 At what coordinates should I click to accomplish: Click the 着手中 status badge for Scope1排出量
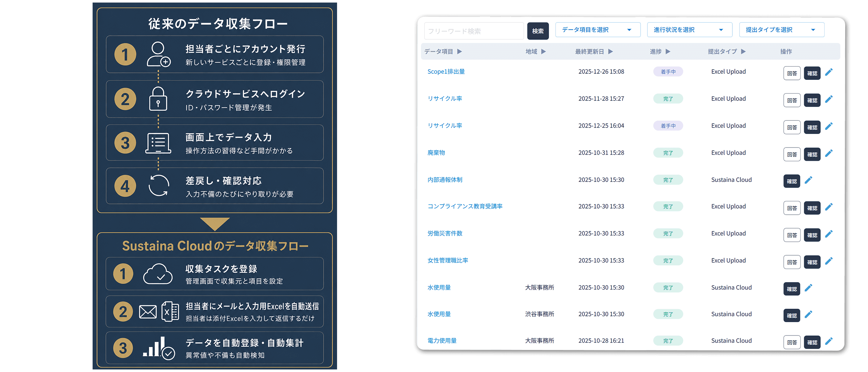[x=668, y=72]
